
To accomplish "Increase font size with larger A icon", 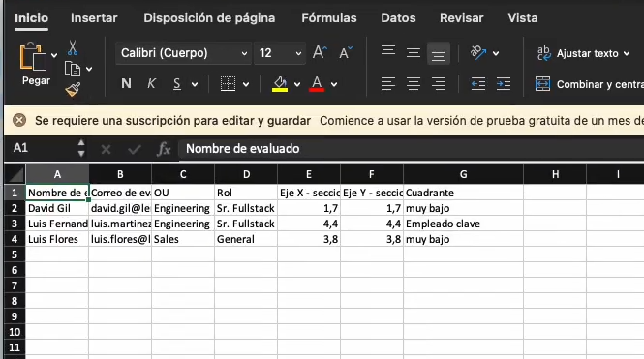I will (320, 52).
